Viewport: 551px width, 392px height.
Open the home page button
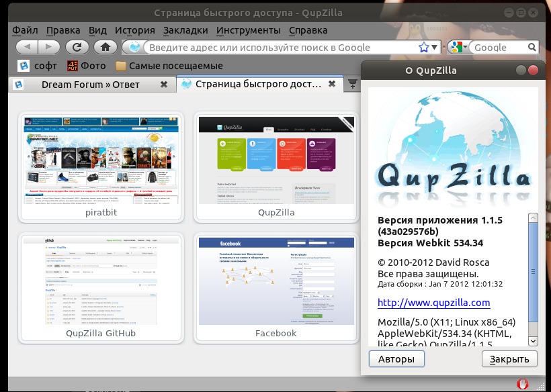pos(105,47)
